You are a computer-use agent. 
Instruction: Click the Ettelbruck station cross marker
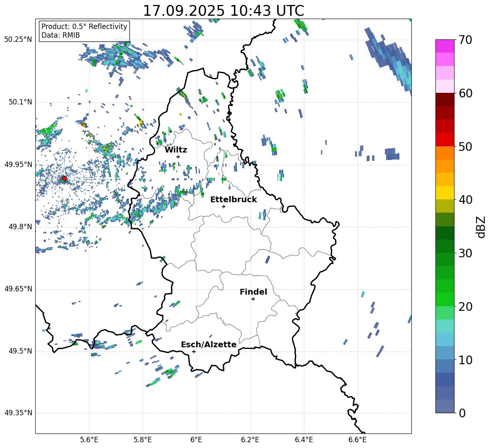pyautogui.click(x=224, y=206)
